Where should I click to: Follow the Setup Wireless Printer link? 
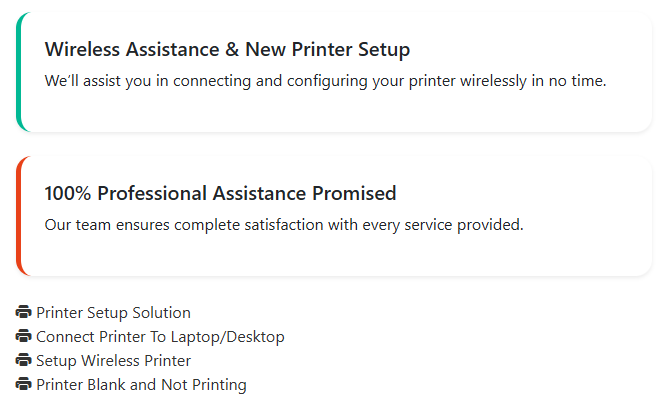(113, 361)
